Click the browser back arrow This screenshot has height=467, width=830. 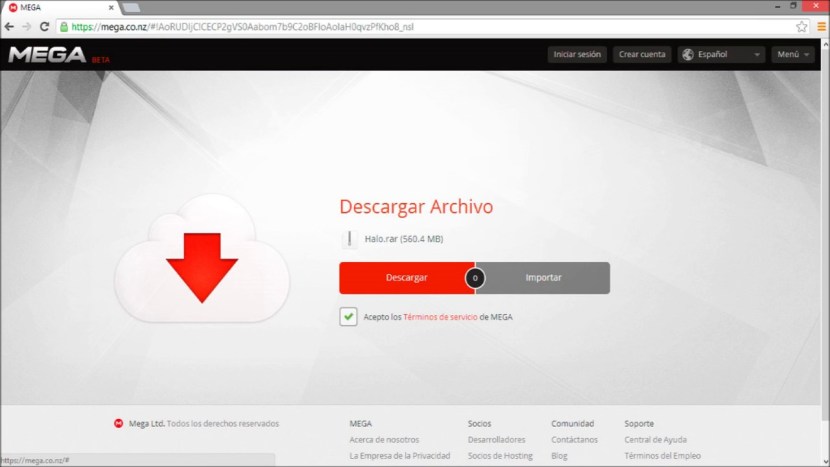pyautogui.click(x=10, y=26)
